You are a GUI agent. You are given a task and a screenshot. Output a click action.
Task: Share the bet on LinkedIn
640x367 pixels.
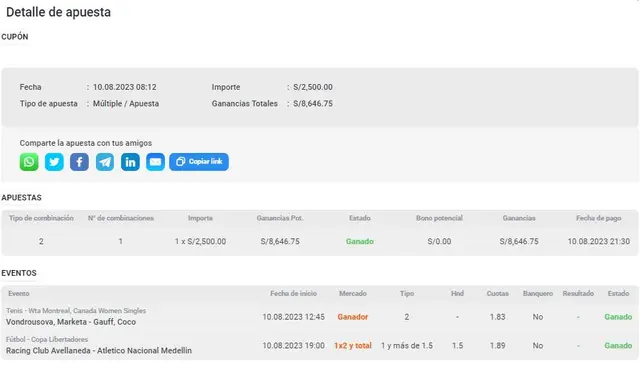(x=130, y=162)
